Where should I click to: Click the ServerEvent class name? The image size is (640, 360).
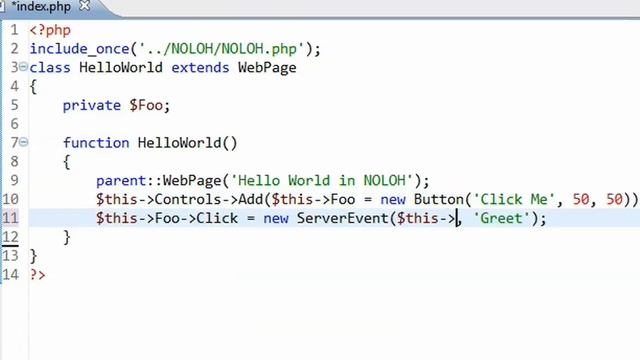point(342,218)
